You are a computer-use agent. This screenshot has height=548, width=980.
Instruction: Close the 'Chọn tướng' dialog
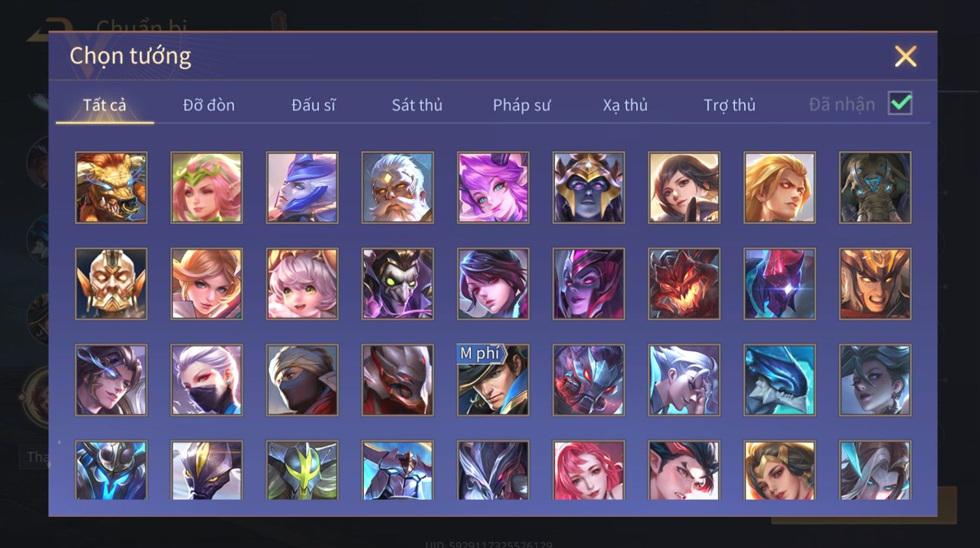coord(905,57)
